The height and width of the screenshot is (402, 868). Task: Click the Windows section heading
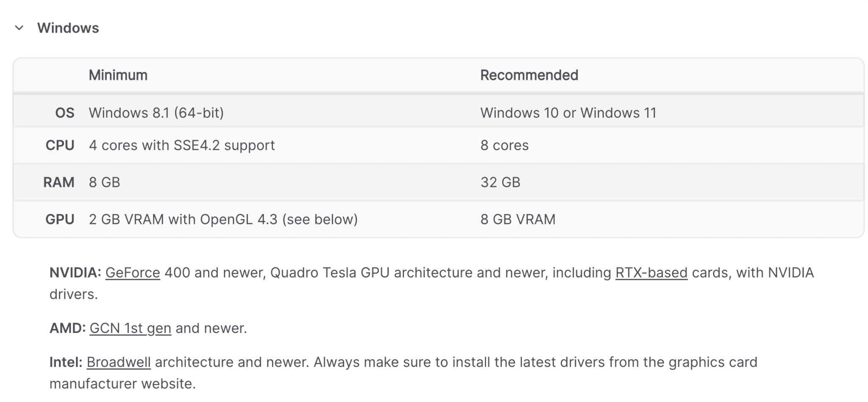click(x=68, y=28)
